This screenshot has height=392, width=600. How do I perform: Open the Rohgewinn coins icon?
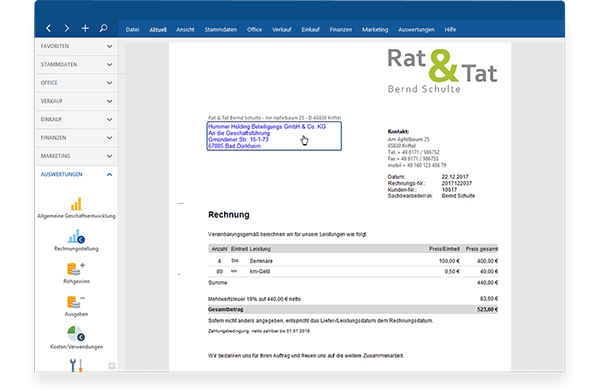click(76, 269)
